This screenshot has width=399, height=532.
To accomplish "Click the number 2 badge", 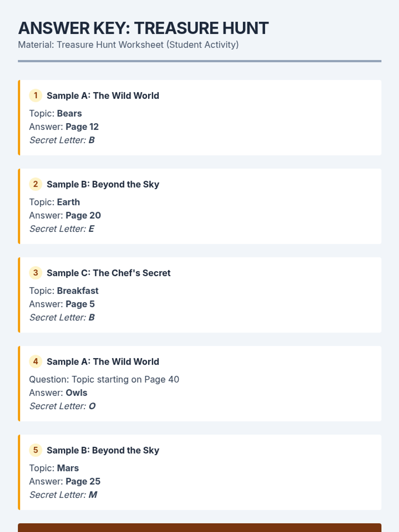I will click(x=36, y=184).
